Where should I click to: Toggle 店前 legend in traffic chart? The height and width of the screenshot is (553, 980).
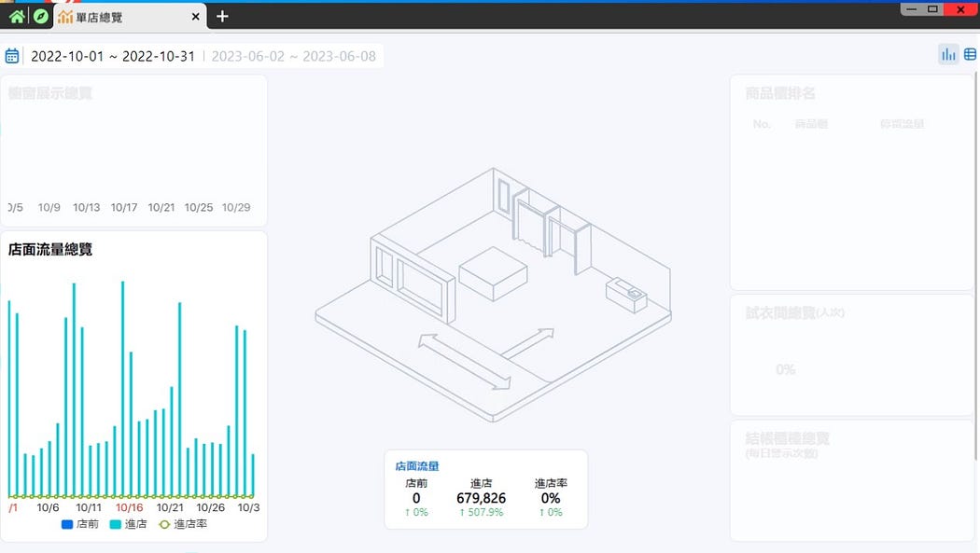pyautogui.click(x=80, y=524)
